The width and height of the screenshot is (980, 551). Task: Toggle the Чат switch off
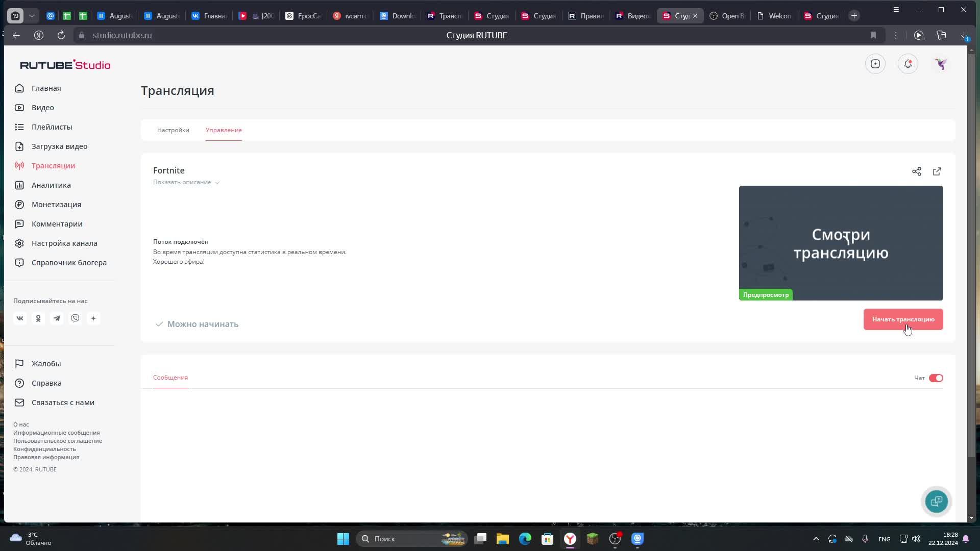tap(936, 378)
